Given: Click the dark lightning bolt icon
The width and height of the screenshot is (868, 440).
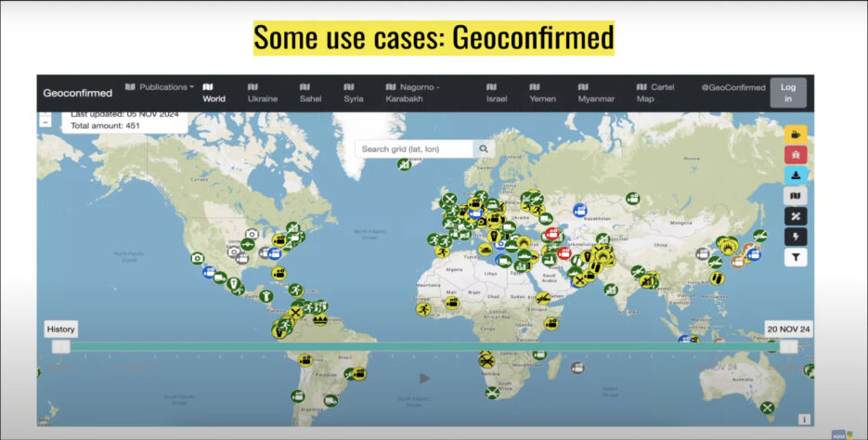Looking at the screenshot, I should [796, 237].
